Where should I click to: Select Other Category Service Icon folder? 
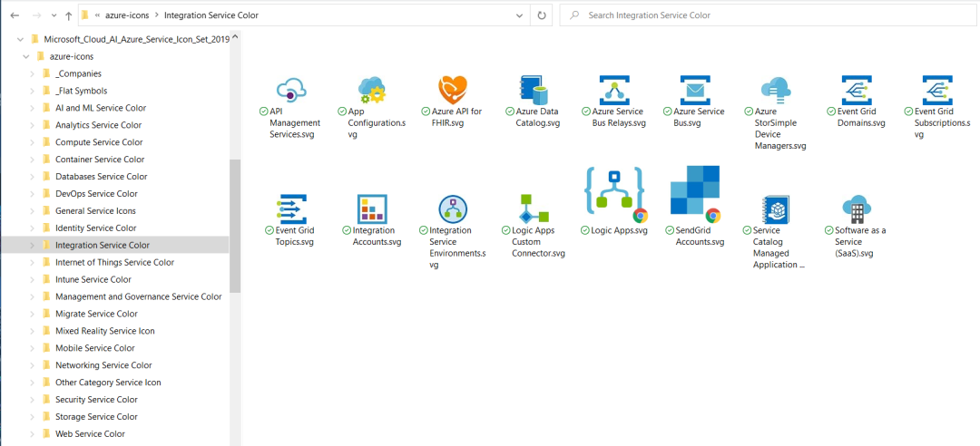click(107, 383)
